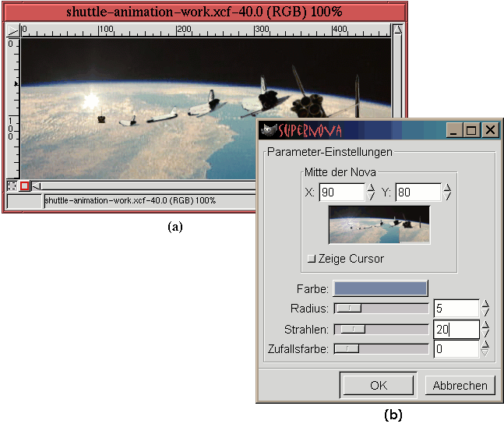504x445 pixels.
Task: Increase Radius value using its spin arrow
Action: click(485, 305)
